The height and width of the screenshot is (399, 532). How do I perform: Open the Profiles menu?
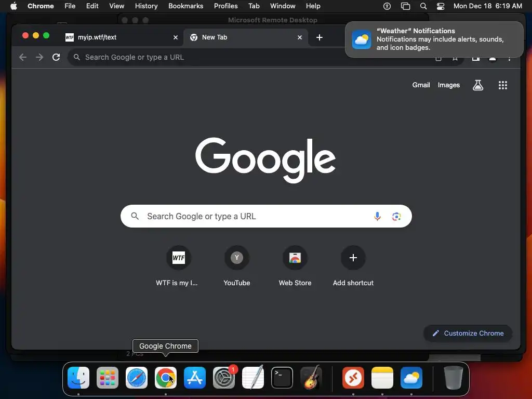click(225, 6)
